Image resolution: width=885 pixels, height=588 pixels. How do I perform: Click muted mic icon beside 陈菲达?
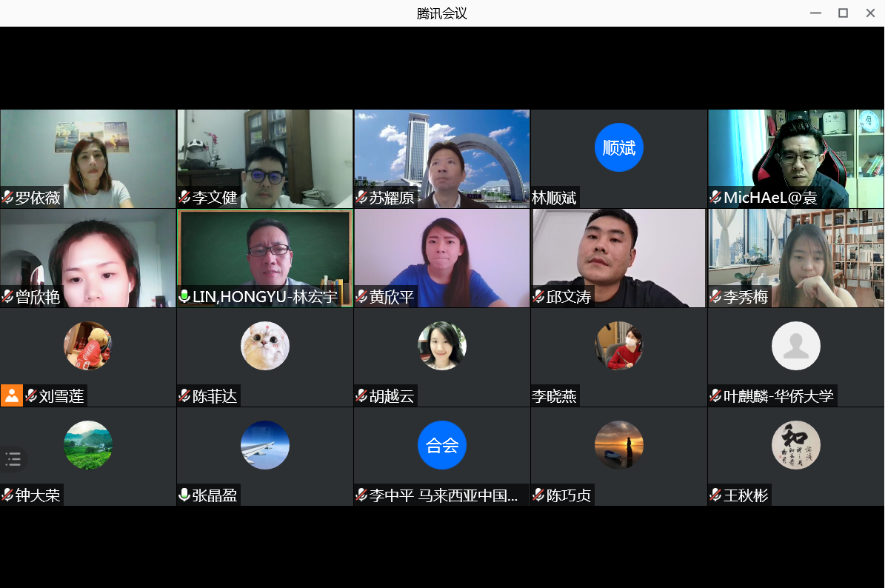coord(184,395)
